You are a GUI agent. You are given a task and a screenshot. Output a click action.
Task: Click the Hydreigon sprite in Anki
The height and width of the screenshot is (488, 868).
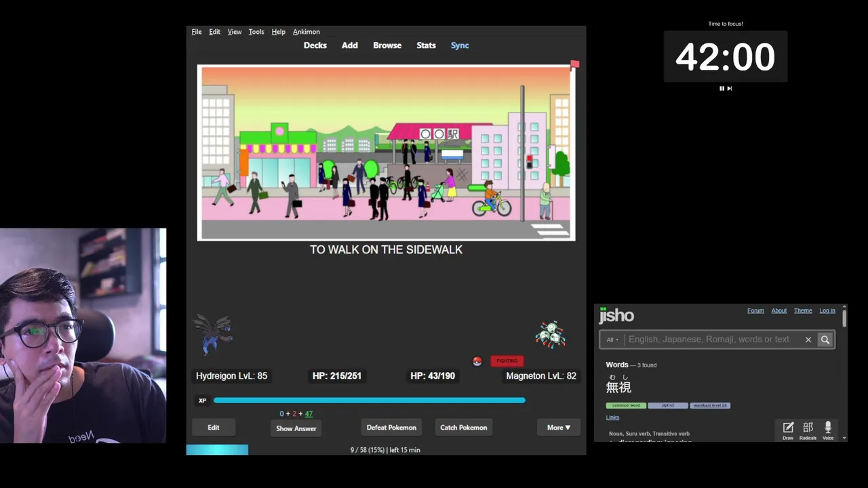tap(214, 335)
